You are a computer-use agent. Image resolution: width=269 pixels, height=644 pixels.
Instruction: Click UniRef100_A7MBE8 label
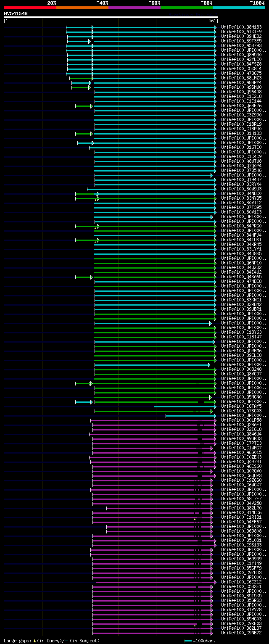pos(242,281)
